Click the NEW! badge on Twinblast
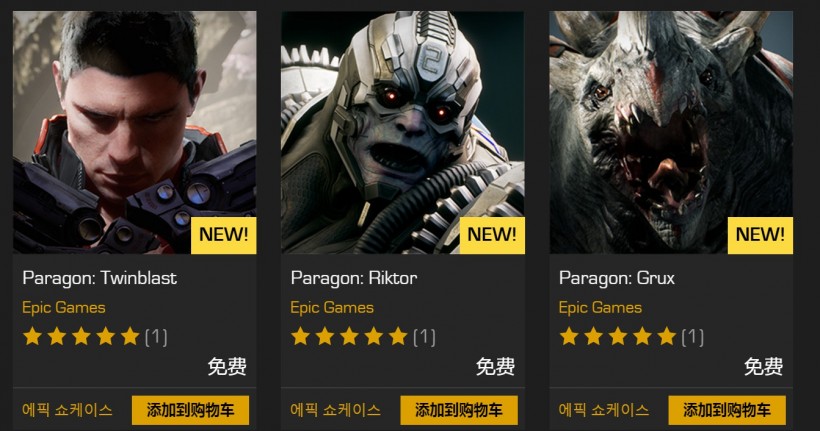The height and width of the screenshot is (431, 820). [x=224, y=235]
